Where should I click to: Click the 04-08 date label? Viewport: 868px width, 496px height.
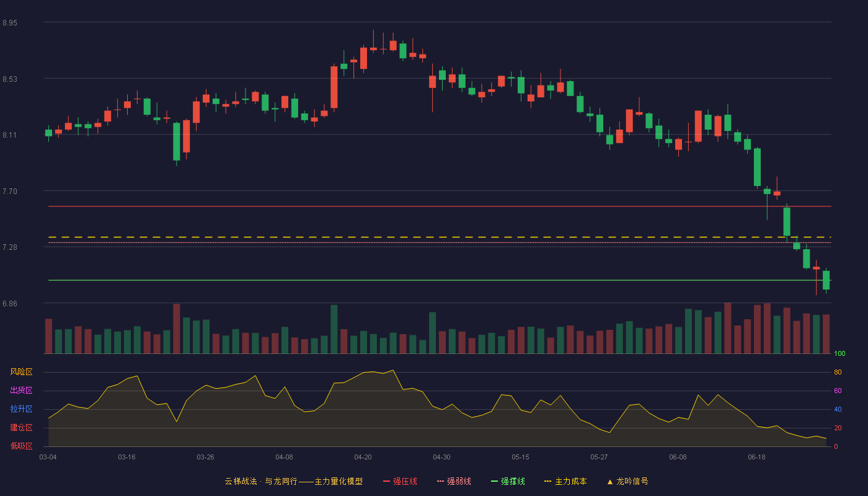click(284, 457)
